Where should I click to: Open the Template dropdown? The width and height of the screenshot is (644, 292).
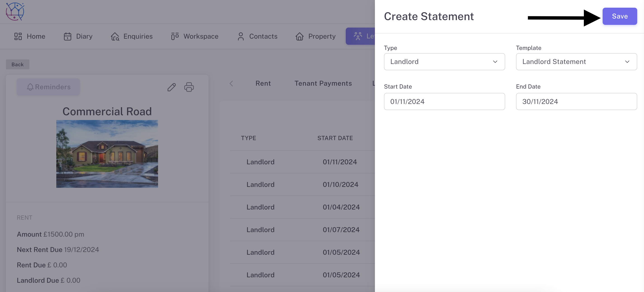(x=576, y=62)
